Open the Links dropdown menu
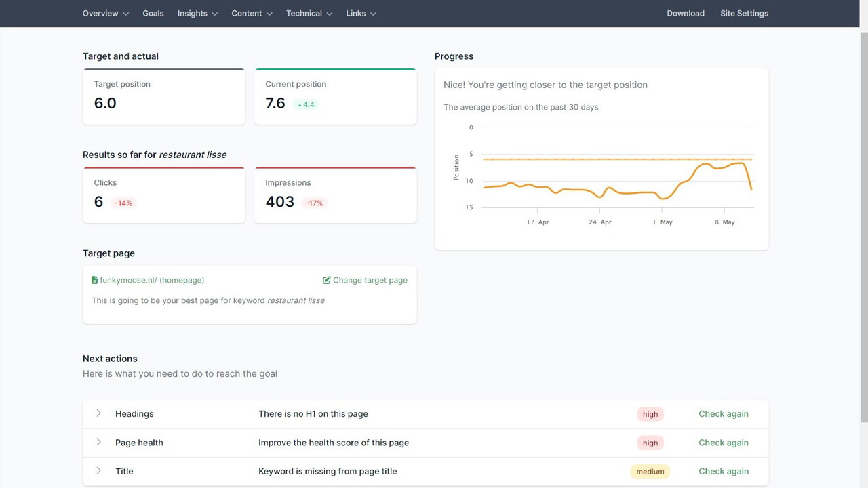 tap(361, 13)
